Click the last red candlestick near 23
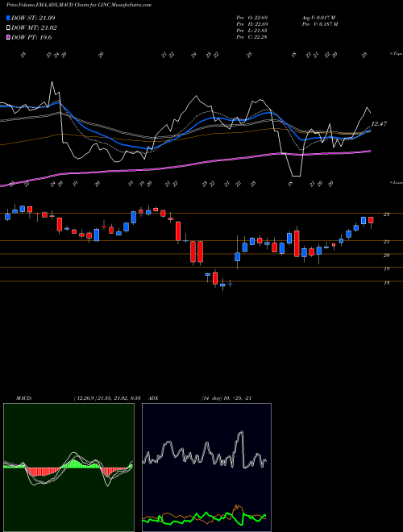 tap(371, 220)
